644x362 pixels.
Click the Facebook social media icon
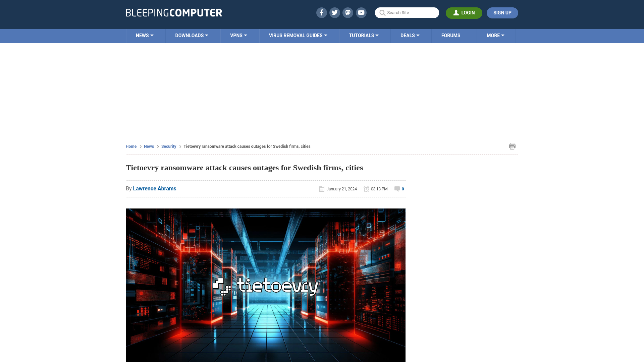coord(322,12)
